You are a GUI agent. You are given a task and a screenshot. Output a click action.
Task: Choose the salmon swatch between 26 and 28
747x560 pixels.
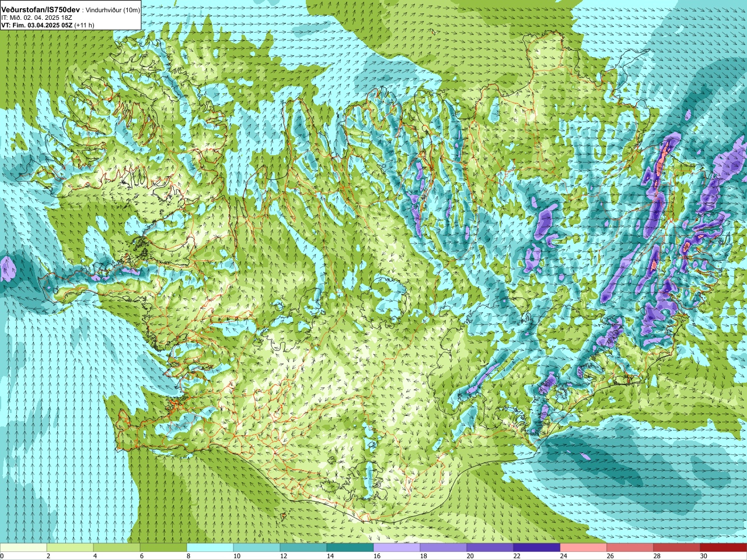point(630,548)
